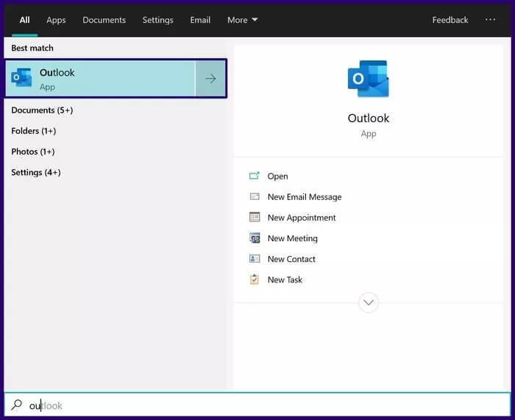Choose New Email Message
515x420 pixels.
305,196
